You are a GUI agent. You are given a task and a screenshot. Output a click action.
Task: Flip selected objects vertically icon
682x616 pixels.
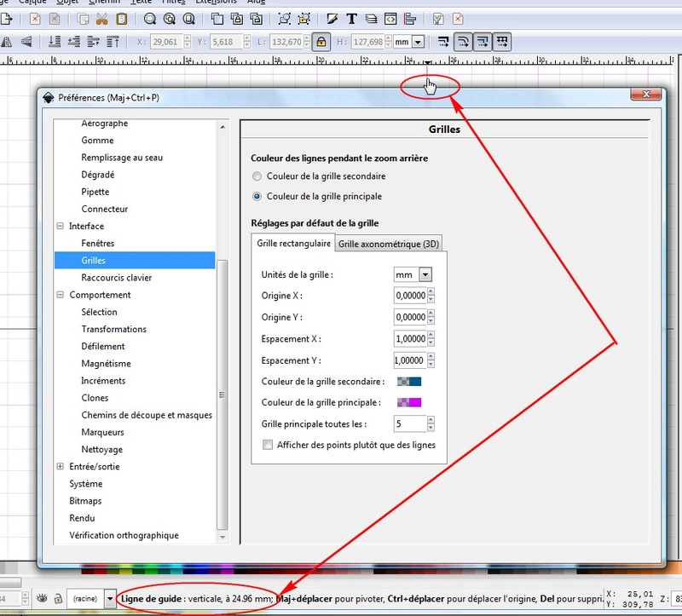coord(26,42)
